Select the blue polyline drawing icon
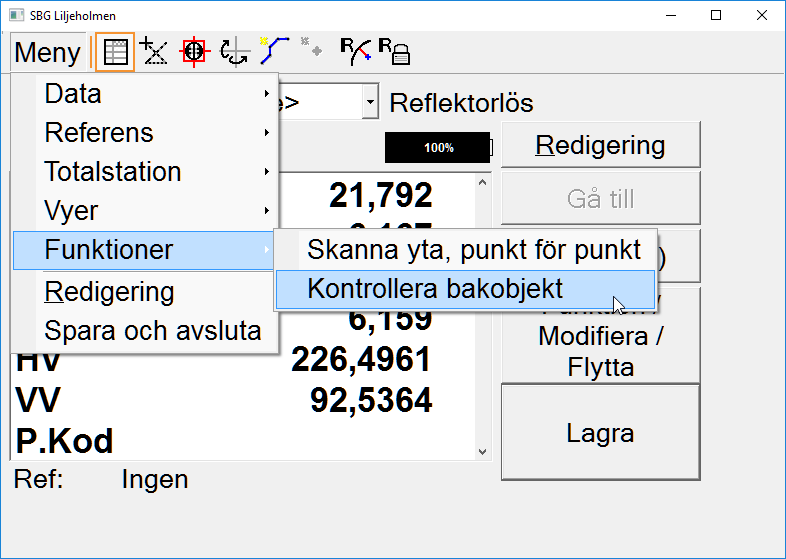786x559 pixels. point(274,52)
